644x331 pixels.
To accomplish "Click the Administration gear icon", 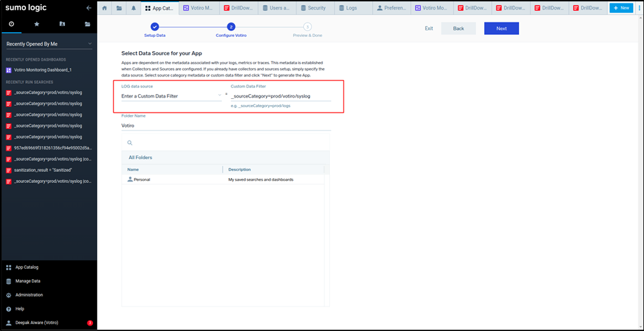I will point(9,296).
